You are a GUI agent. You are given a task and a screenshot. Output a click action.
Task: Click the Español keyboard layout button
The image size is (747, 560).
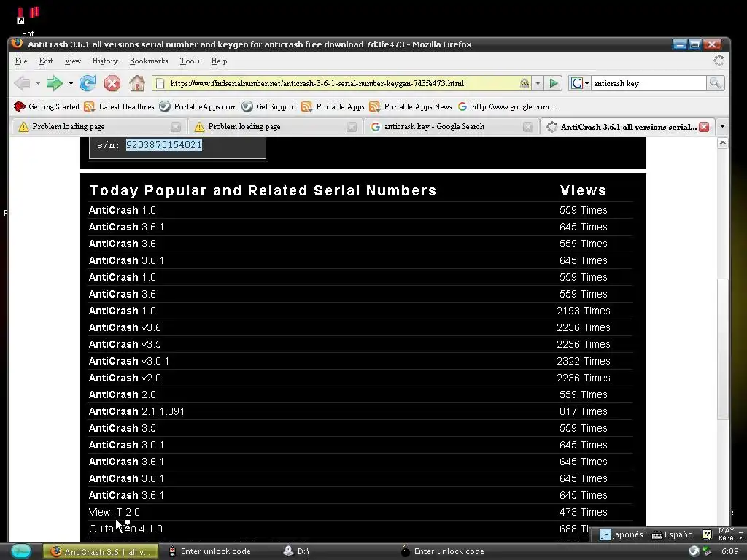click(673, 534)
